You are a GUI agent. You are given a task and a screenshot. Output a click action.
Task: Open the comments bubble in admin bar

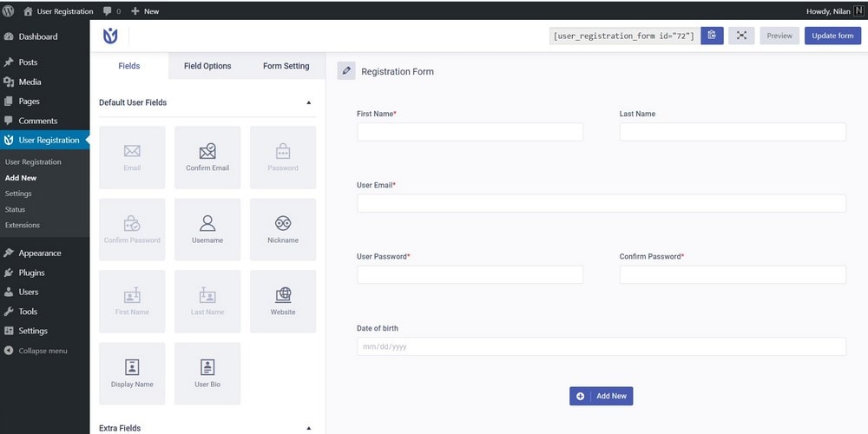click(x=112, y=11)
